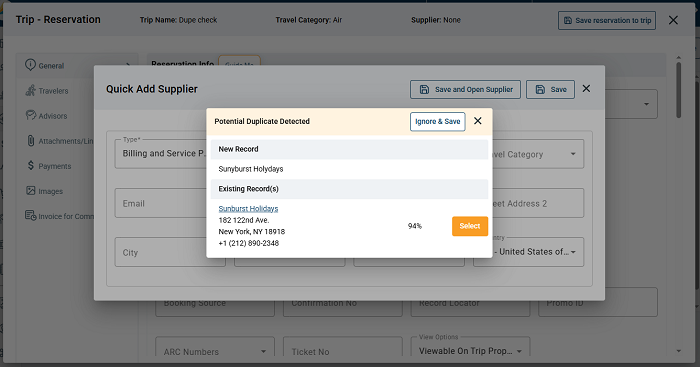
Task: Close the Quick Add Supplier dialog
Action: pos(586,89)
